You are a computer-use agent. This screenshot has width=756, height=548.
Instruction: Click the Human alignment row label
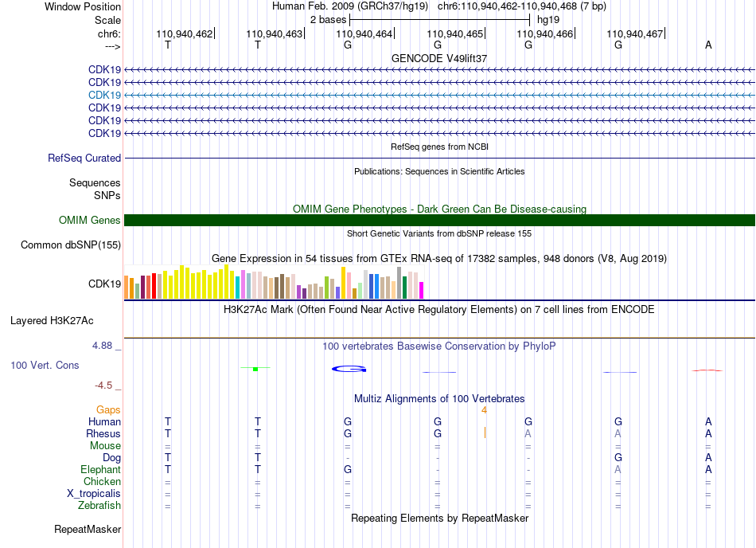[104, 421]
